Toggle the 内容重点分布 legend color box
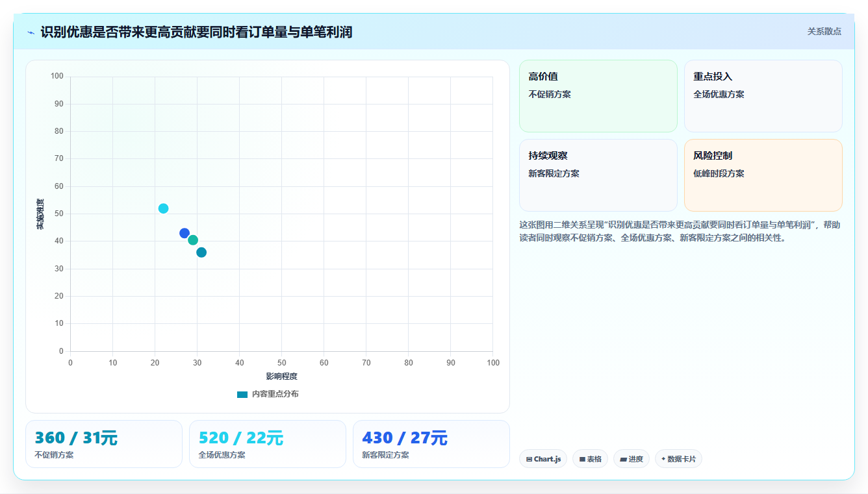The image size is (868, 494). coord(242,394)
